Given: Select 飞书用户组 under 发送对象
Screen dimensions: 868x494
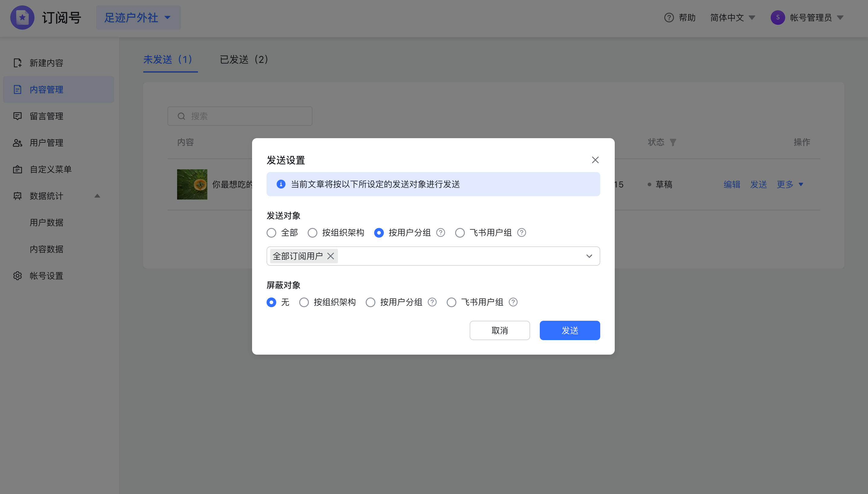Looking at the screenshot, I should [460, 233].
